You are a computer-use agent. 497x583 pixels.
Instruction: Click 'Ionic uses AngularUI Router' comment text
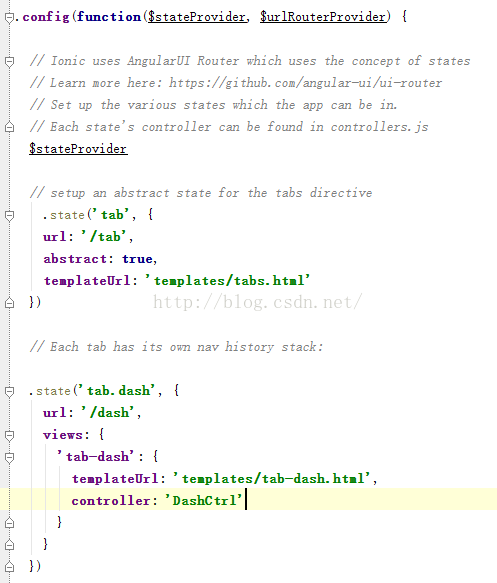click(x=250, y=61)
